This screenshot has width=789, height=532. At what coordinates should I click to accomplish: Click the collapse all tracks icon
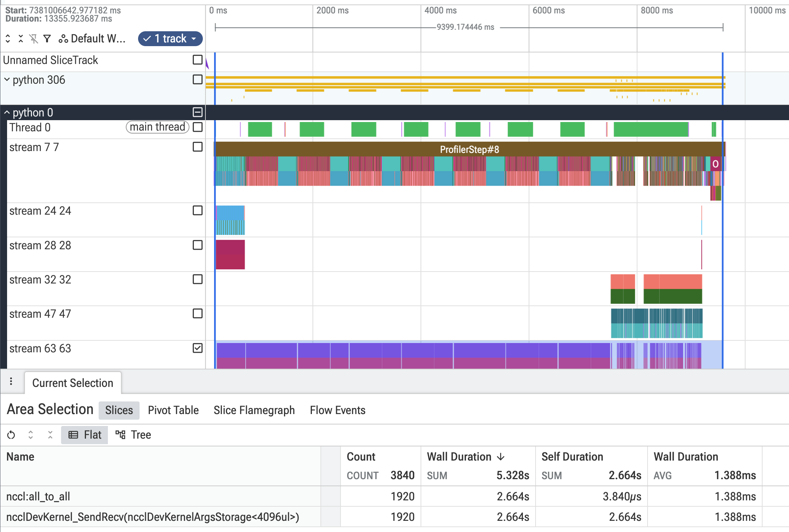click(21, 39)
